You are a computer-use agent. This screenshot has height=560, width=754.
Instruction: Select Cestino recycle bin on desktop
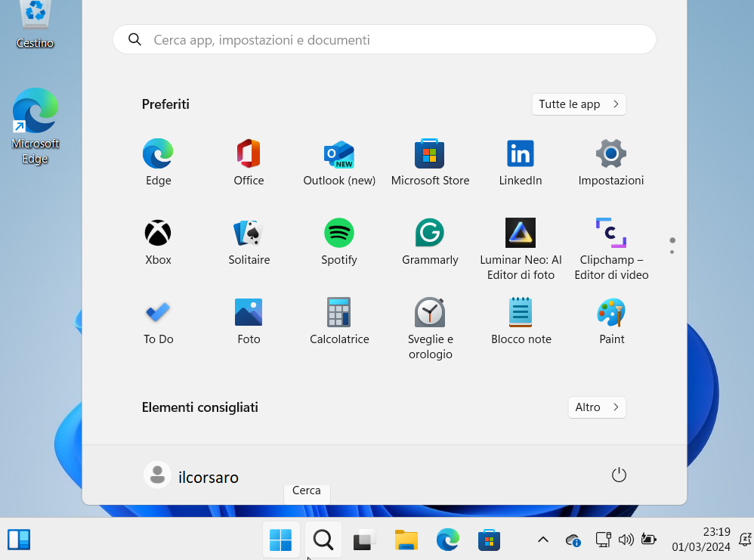(35, 25)
